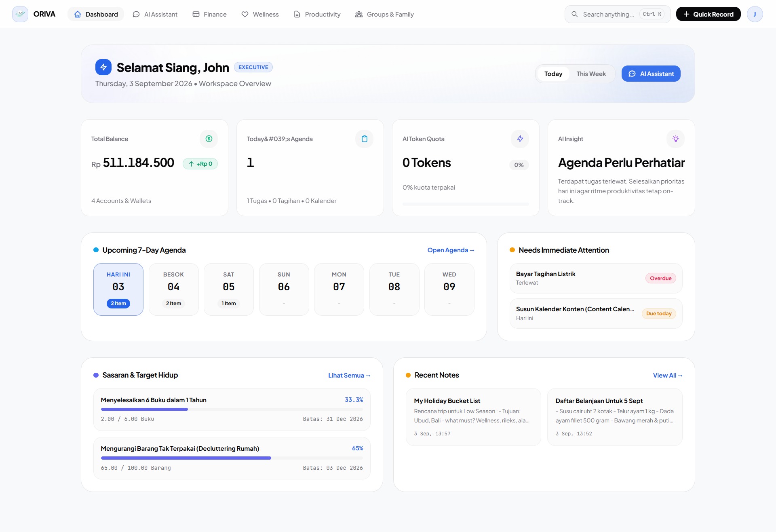This screenshot has width=776, height=532.
Task: Open the My Holiday Bucket List note
Action: pos(473,417)
